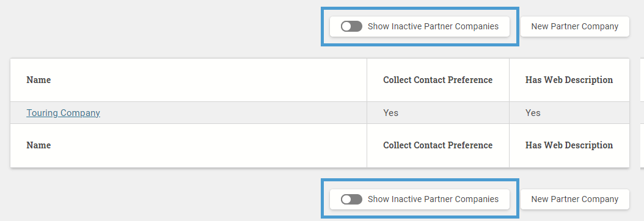Sort by Collect Contact Preference header column
This screenshot has height=221, width=644.
click(x=438, y=80)
